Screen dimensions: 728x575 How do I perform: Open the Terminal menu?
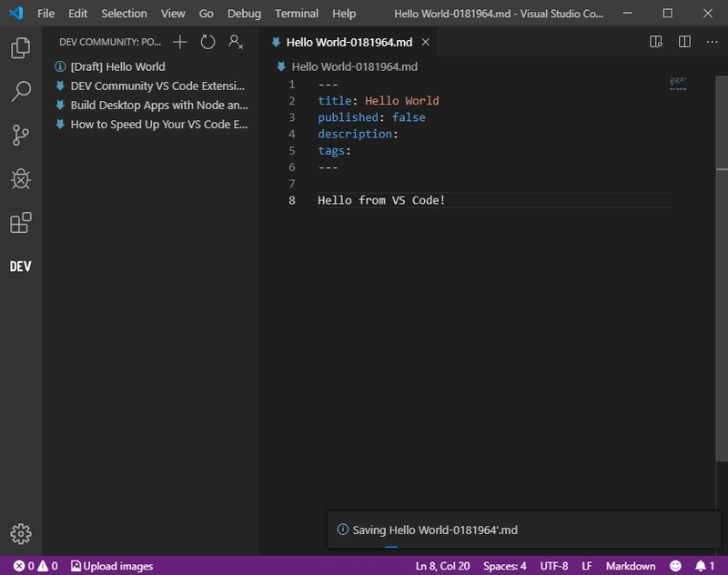tap(297, 14)
